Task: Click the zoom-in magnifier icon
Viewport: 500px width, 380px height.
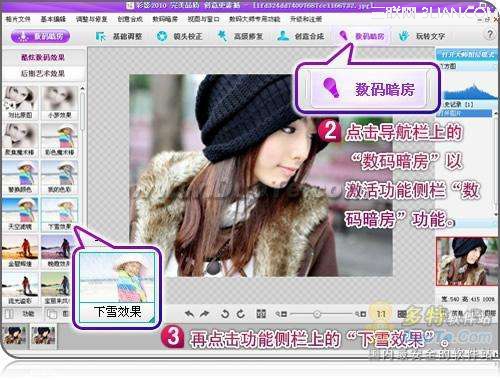Action: [360, 314]
